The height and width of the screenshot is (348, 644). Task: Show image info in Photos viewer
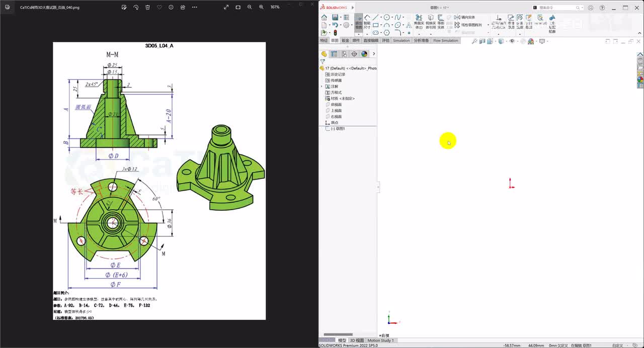171,7
